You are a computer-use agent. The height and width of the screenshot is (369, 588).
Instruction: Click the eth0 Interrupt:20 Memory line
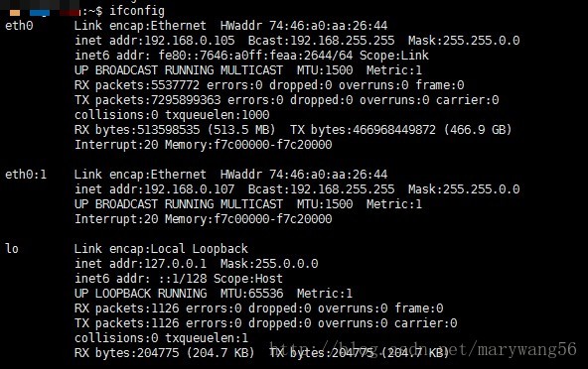(x=204, y=145)
